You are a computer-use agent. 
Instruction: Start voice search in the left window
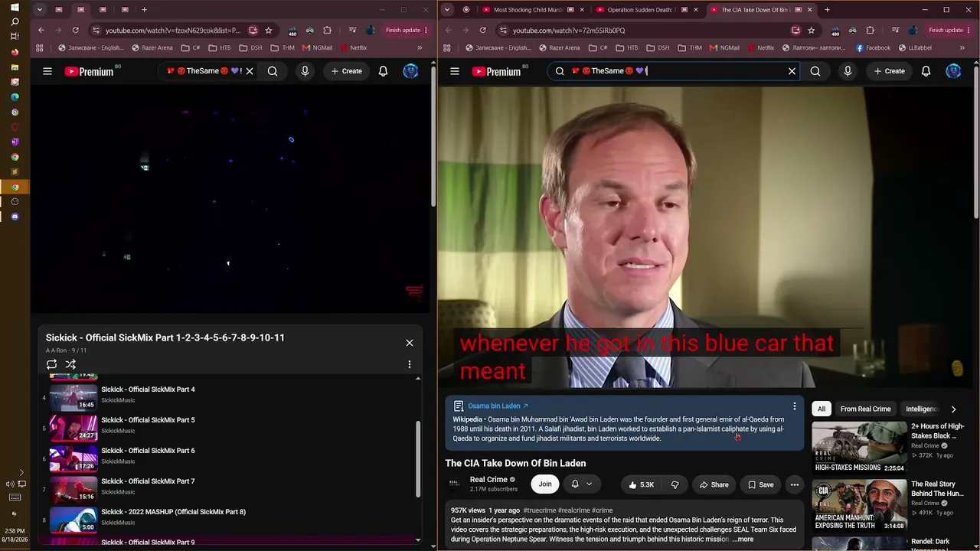[x=305, y=71]
